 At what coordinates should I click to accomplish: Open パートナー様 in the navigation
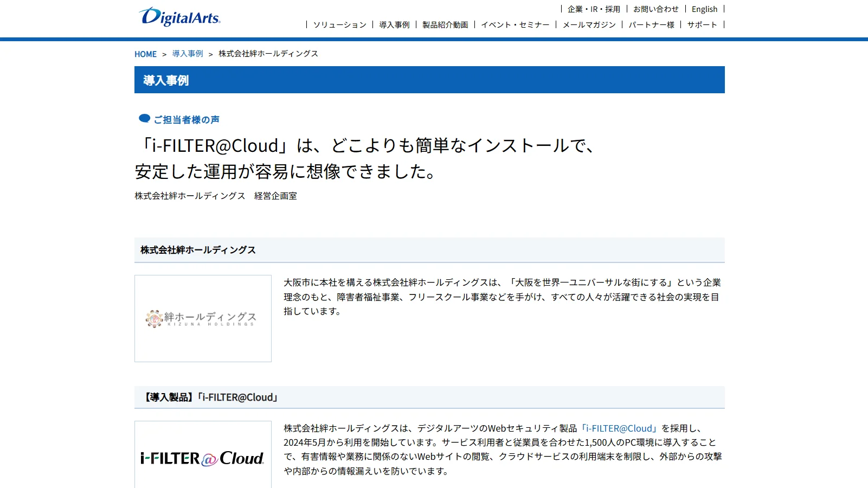(x=651, y=24)
